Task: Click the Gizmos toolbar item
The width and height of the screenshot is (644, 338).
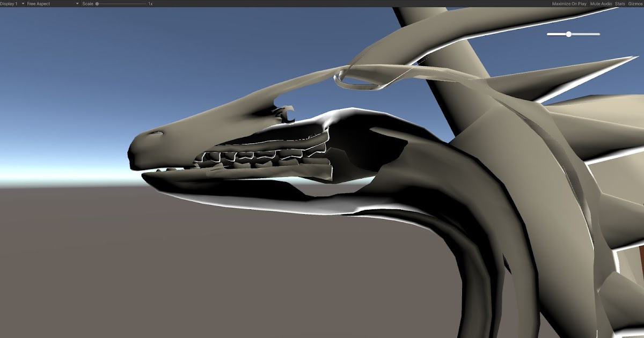Action: coord(635,3)
